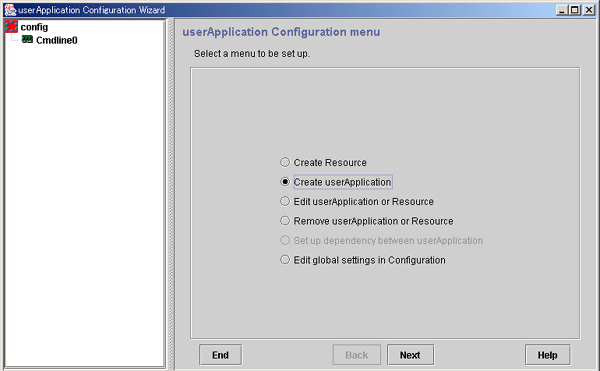Screen dimensions: 600x371
Task: Select the config tree node label
Action: point(34,27)
